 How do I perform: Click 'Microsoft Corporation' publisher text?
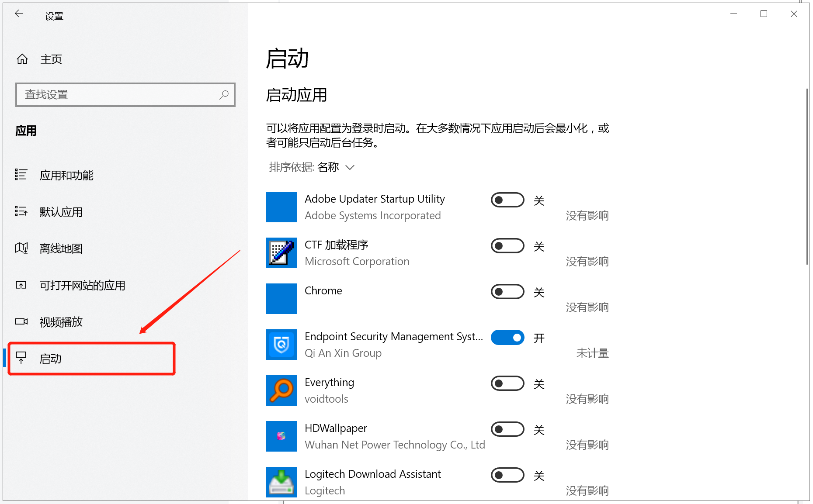click(357, 261)
